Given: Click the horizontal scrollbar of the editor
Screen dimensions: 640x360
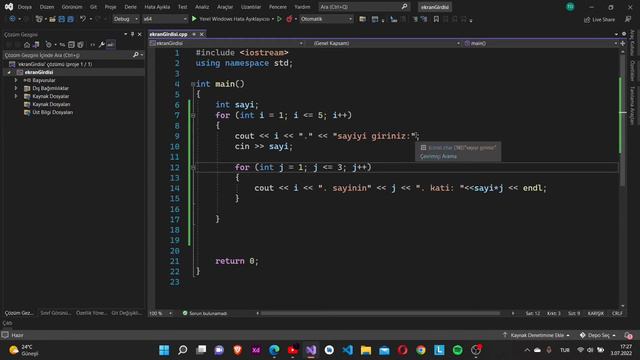Looking at the screenshot, I should tap(380, 313).
